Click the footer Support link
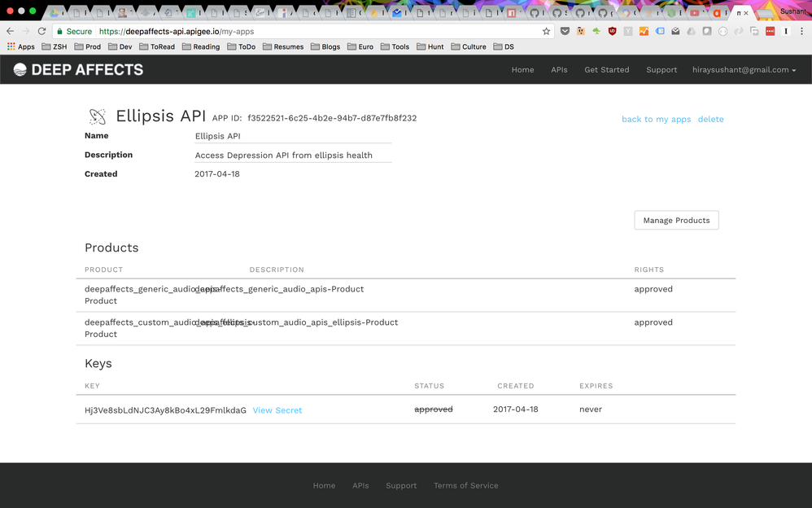The height and width of the screenshot is (508, 812). (401, 486)
